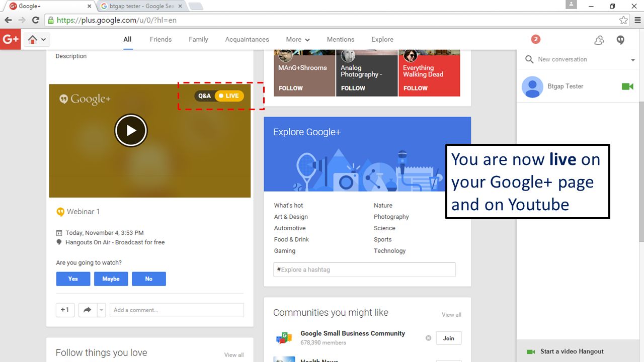
Task: Open the Chrome menu hamburger icon
Action: pos(638,20)
